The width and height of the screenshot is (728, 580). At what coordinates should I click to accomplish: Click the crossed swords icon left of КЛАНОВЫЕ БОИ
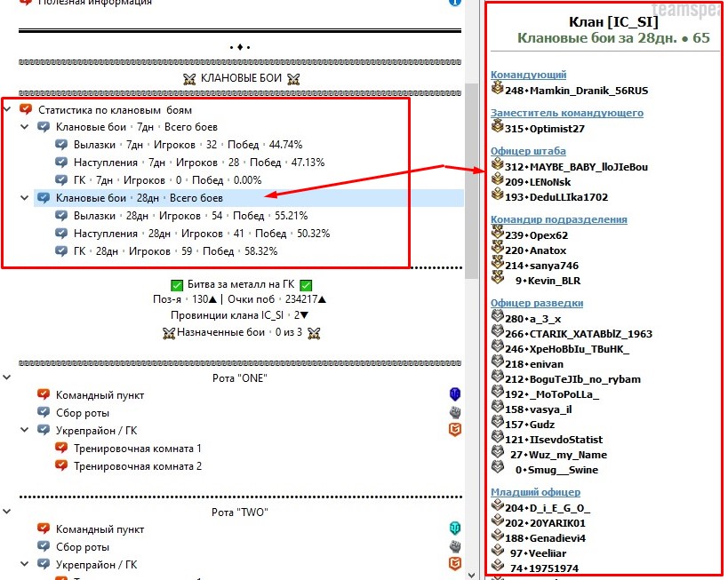coord(188,79)
